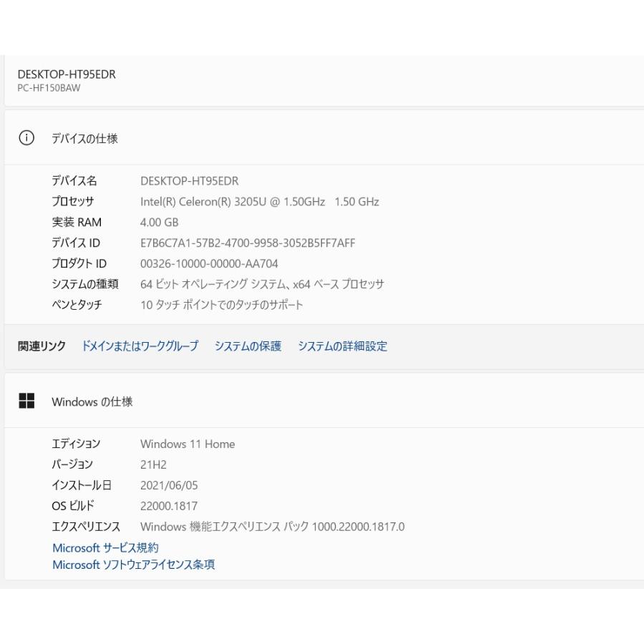Image resolution: width=644 pixels, height=644 pixels.
Task: Click the OS build 22000.1817 value
Action: point(169,506)
